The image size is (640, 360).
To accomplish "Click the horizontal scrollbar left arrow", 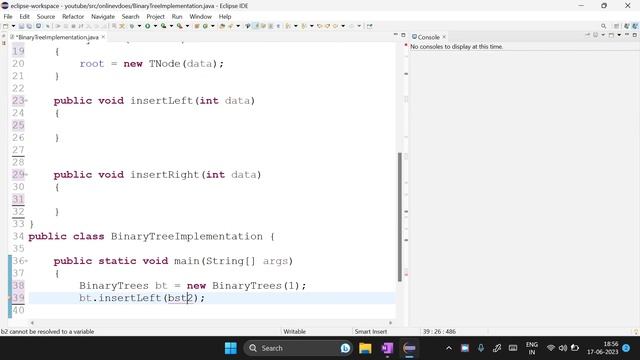I will (x=32, y=322).
